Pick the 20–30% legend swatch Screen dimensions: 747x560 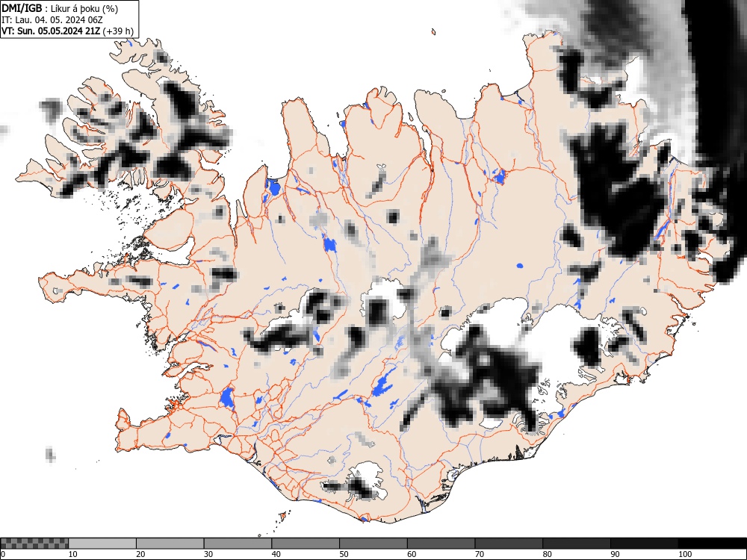point(170,544)
